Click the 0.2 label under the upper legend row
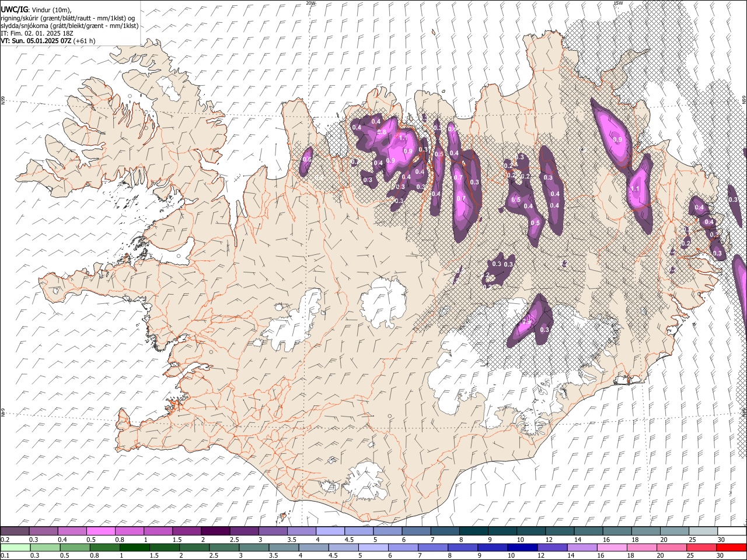 5,540
